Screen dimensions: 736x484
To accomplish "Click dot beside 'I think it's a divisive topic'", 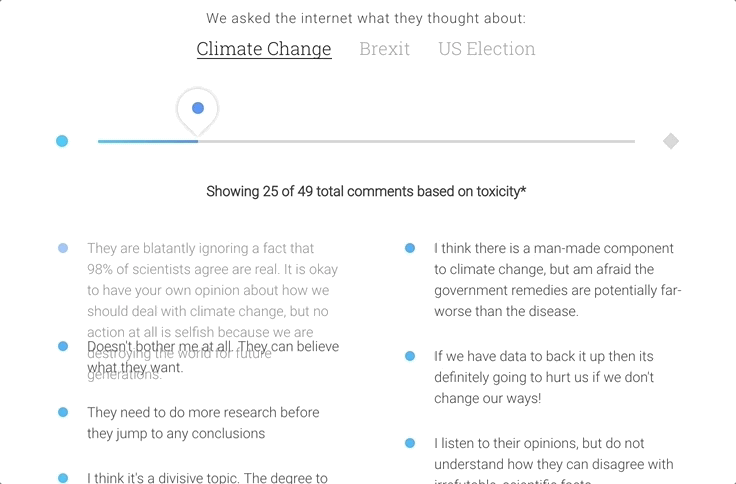I will point(63,478).
